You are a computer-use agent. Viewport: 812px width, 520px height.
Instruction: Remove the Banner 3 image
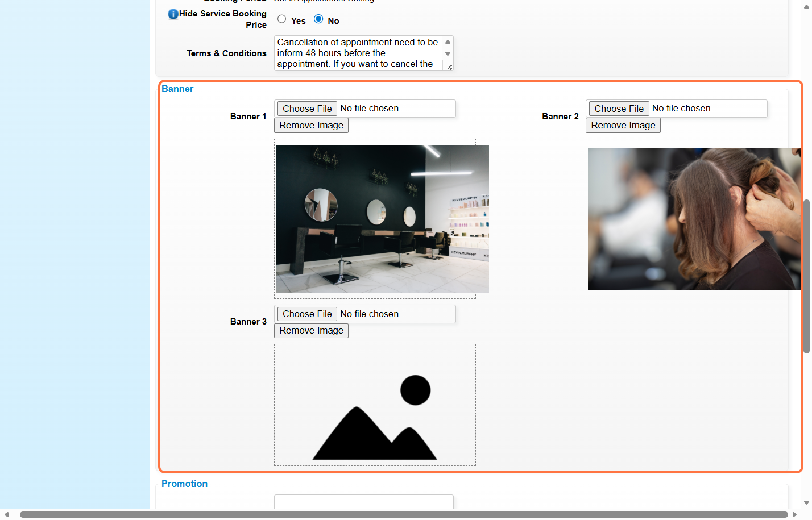[x=311, y=331]
